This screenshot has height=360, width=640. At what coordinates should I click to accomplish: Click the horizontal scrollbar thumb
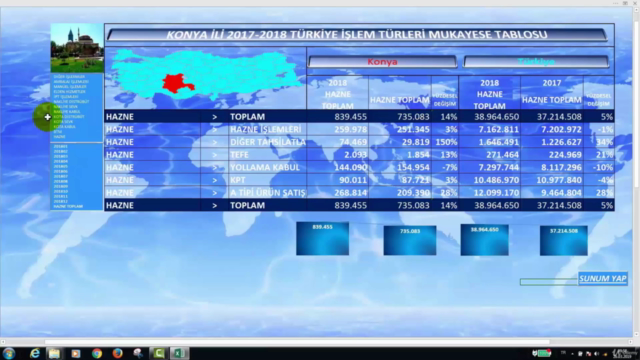297,342
